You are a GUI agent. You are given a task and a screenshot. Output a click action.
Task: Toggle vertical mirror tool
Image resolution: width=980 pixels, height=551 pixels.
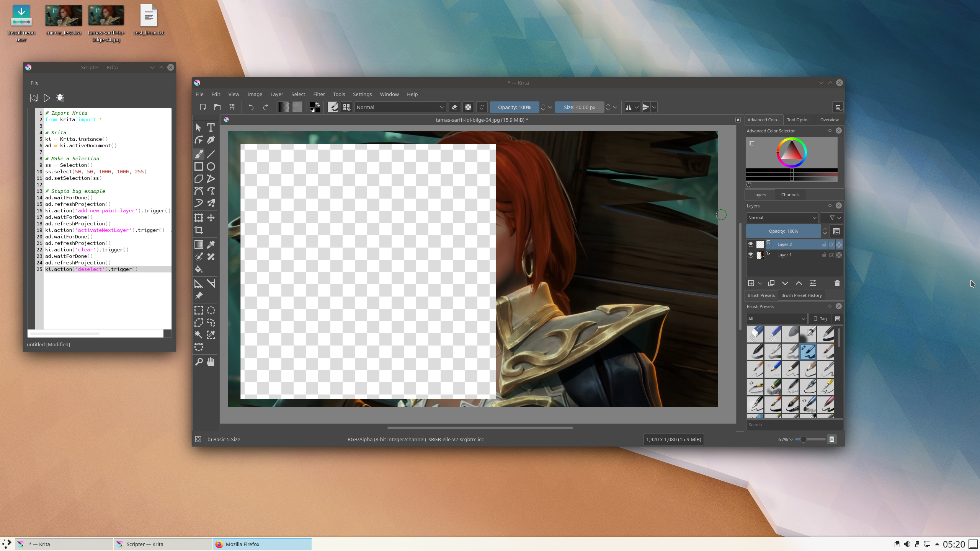[646, 108]
